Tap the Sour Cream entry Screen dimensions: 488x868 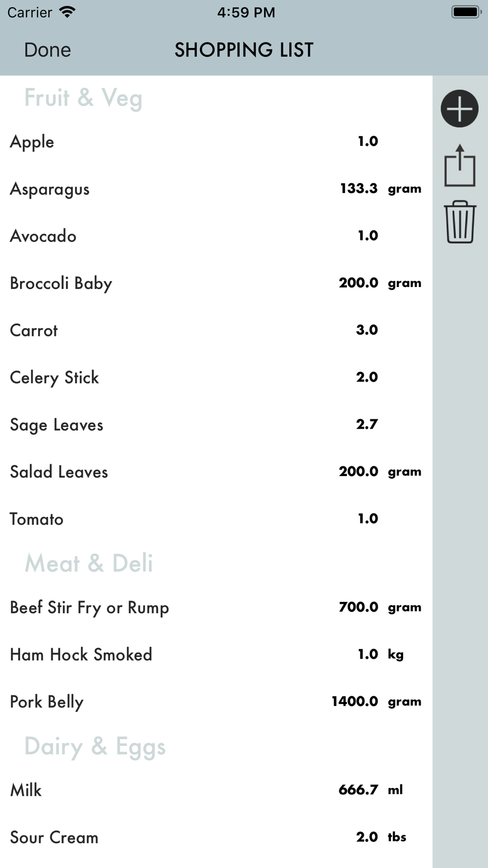point(216,837)
